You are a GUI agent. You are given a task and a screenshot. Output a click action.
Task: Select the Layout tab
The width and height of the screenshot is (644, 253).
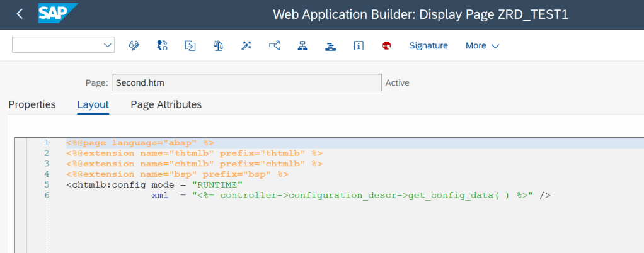(x=93, y=104)
